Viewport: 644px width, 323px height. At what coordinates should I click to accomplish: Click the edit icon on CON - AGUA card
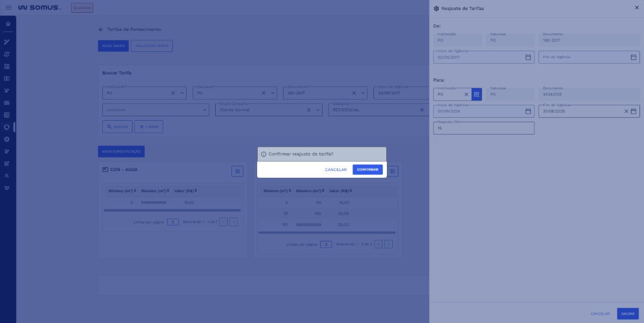point(237,171)
